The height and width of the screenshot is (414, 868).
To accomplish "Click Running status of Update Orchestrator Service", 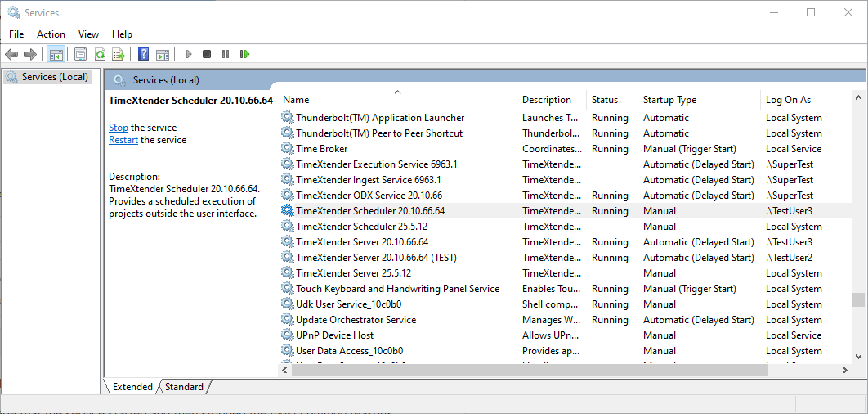I will pyautogui.click(x=610, y=319).
